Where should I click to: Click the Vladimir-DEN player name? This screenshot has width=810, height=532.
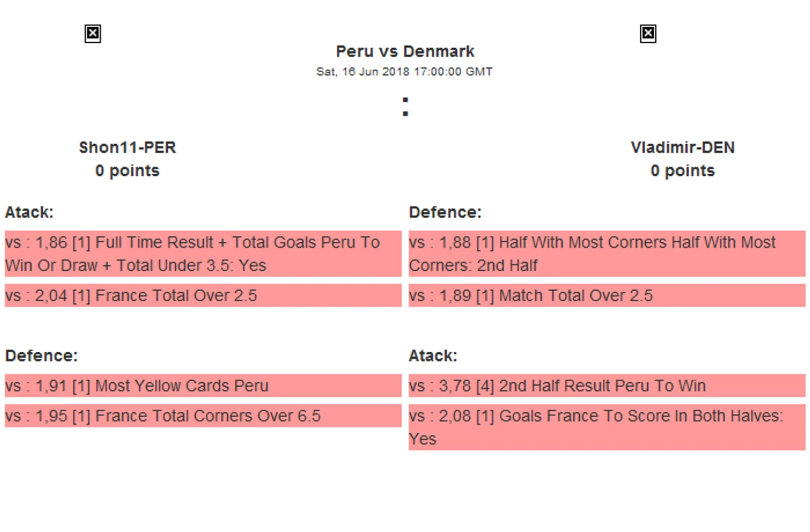point(682,148)
